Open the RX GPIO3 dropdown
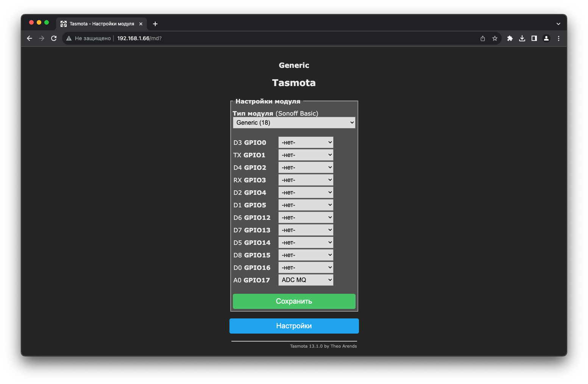Screen dimensions: 588x384 [306, 180]
